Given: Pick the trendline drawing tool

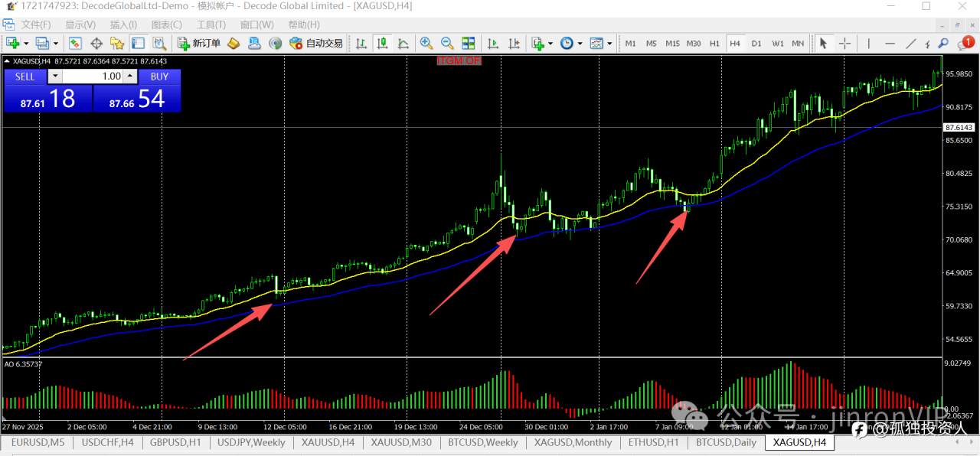Looking at the screenshot, I should coord(911,44).
